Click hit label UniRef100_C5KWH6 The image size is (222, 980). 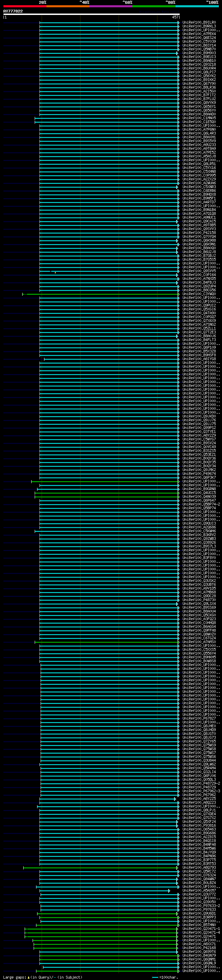(x=199, y=531)
